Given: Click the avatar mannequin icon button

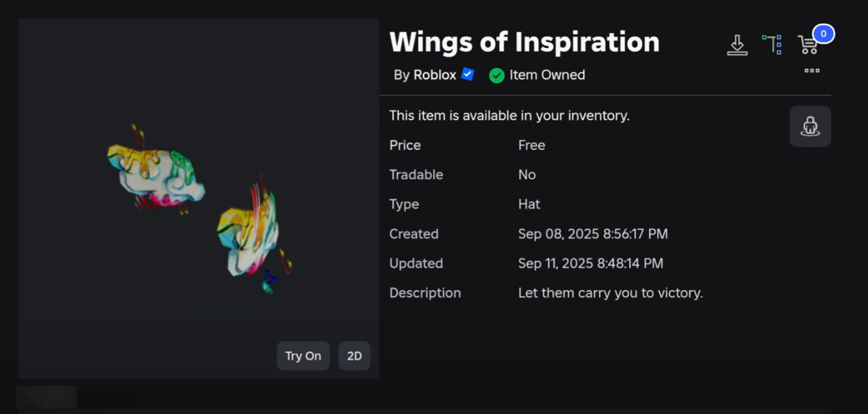Looking at the screenshot, I should [810, 126].
